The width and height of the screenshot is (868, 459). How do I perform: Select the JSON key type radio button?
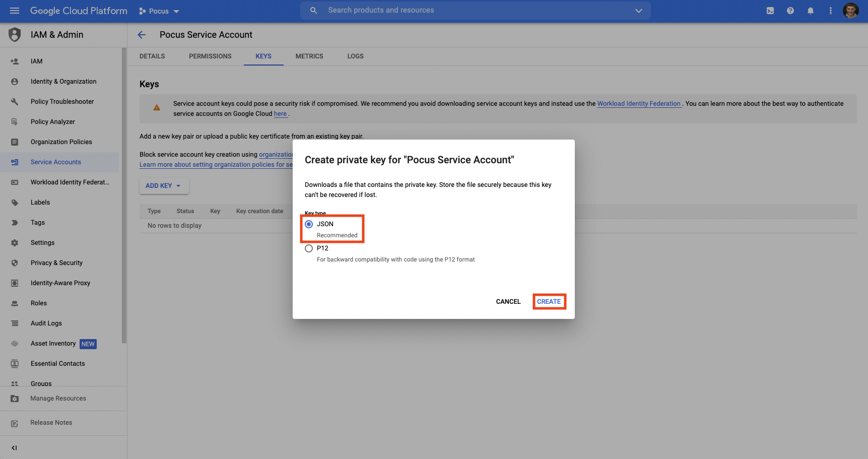pyautogui.click(x=309, y=224)
